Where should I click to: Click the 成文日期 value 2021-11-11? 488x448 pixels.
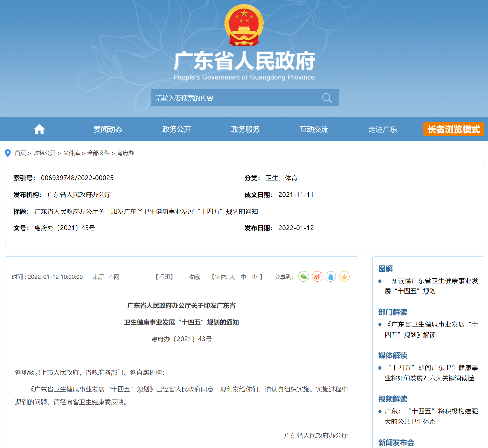click(296, 195)
